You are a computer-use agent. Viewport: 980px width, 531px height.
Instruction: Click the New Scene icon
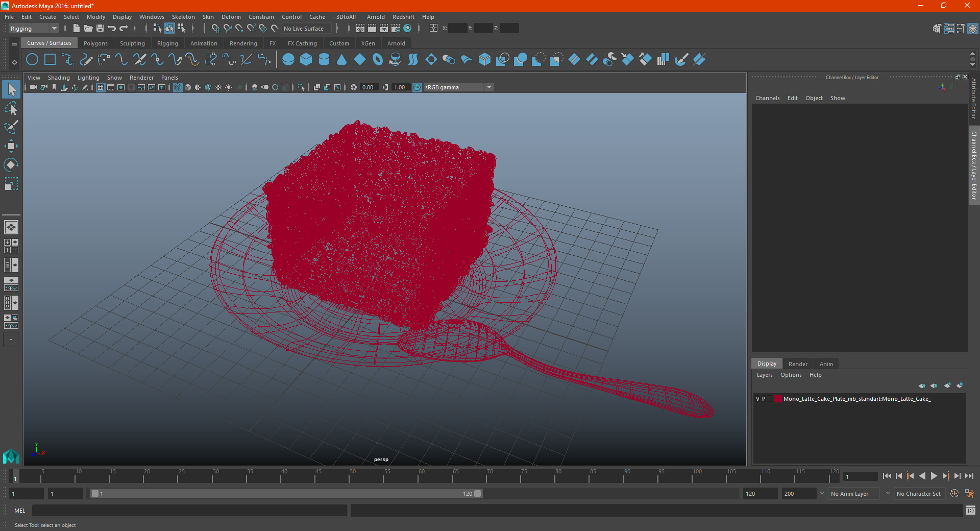pos(76,29)
